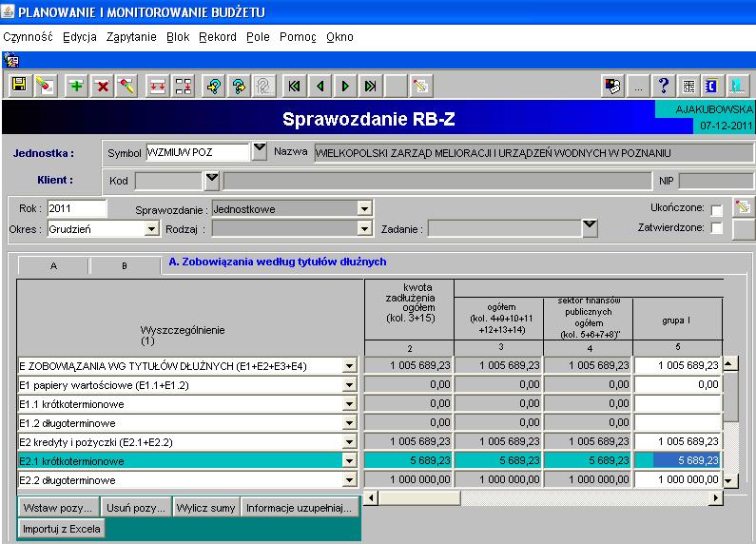Click the first blue question-mark query icon
This screenshot has width=756, height=544.
pos(214,86)
